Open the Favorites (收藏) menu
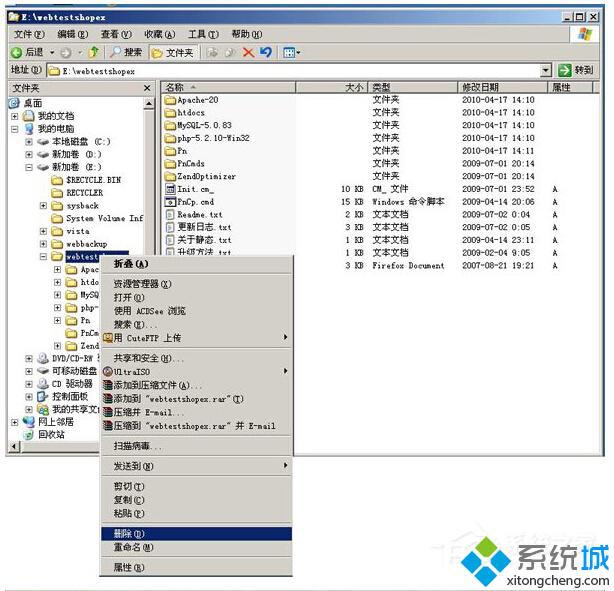Viewport: 614px width, 591px height. pos(159,34)
